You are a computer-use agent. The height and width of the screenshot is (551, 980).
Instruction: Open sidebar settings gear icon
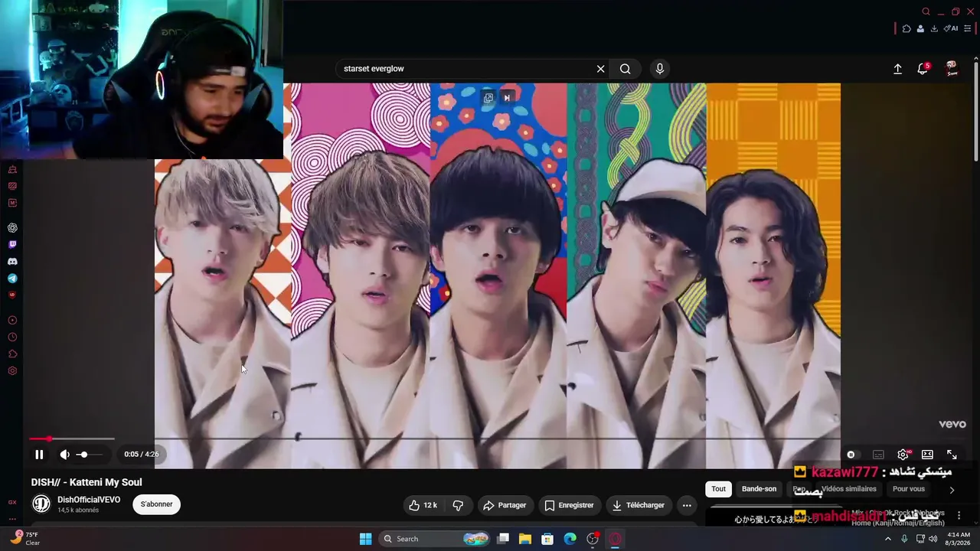(12, 371)
